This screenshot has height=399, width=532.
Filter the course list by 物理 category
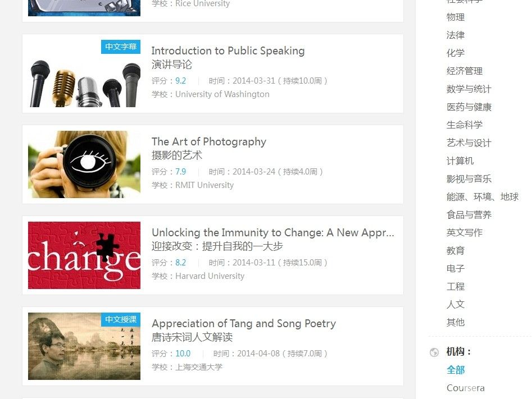tap(456, 17)
